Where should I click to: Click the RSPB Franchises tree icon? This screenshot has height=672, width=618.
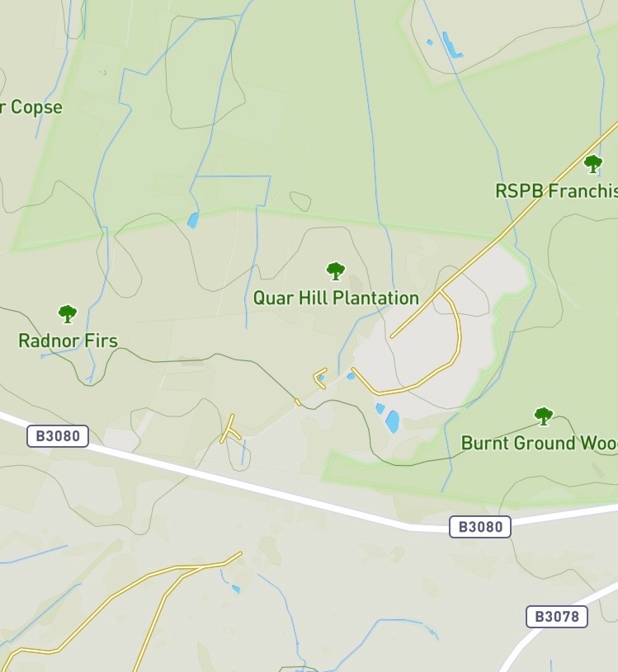tap(593, 164)
